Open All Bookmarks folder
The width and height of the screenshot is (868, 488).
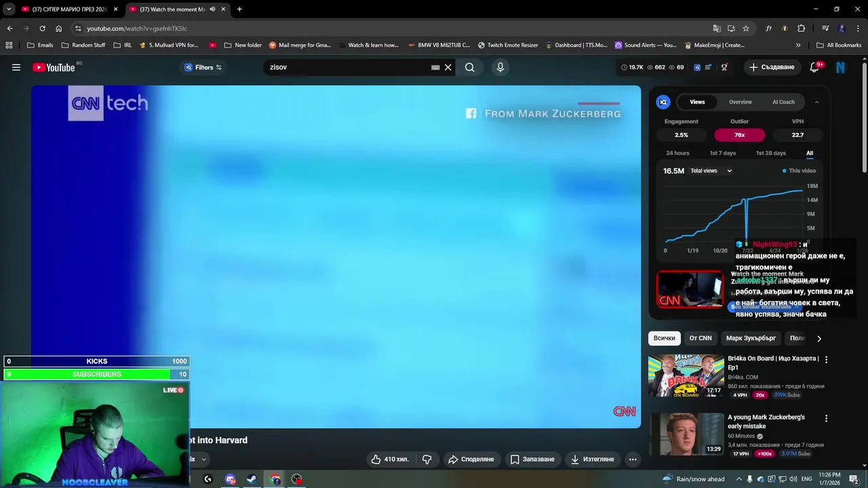tap(839, 45)
